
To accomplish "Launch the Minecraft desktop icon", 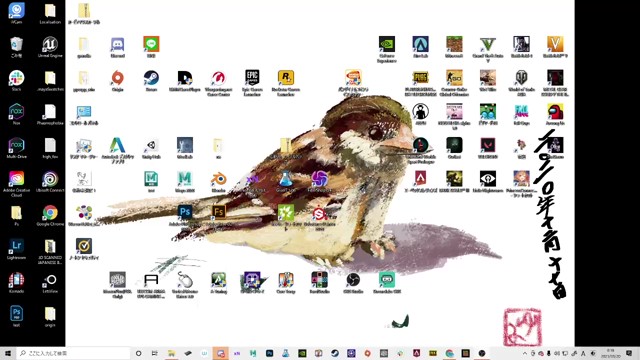I will pos(454,47).
